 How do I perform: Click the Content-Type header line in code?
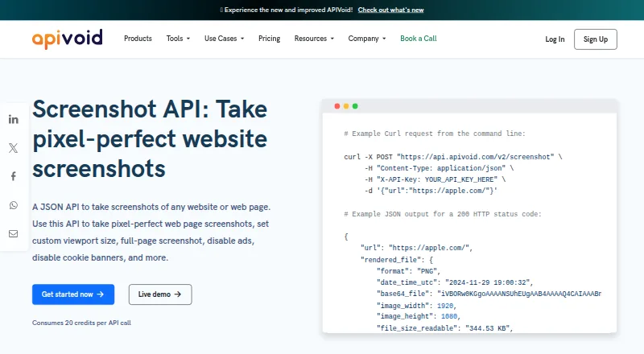click(439, 168)
